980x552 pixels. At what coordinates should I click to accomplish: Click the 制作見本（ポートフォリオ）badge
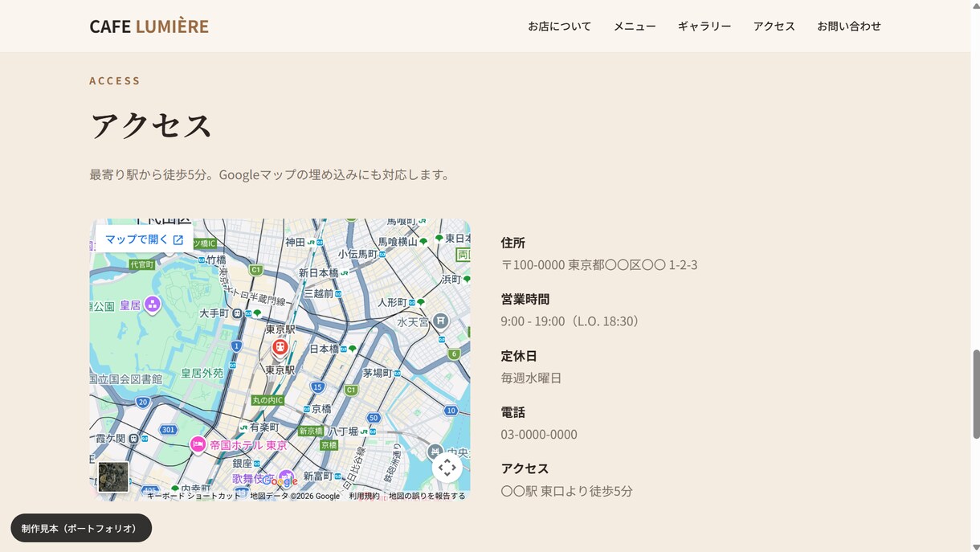coord(81,528)
